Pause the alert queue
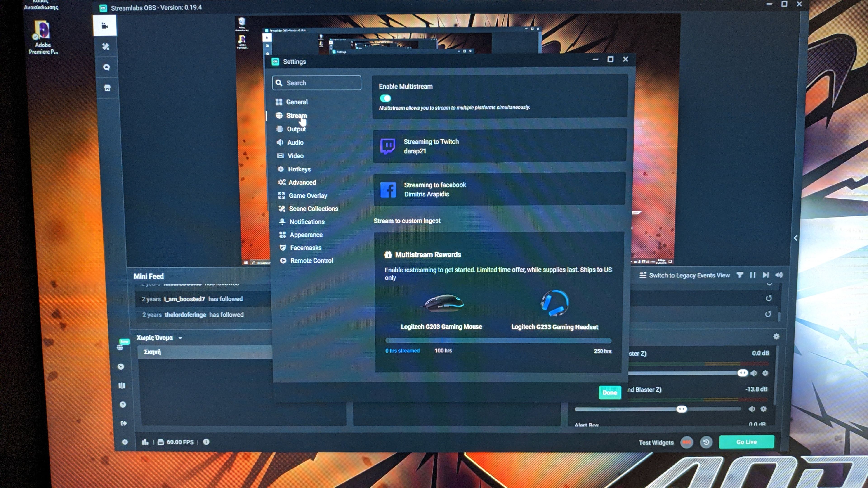This screenshot has height=488, width=868. point(753,275)
